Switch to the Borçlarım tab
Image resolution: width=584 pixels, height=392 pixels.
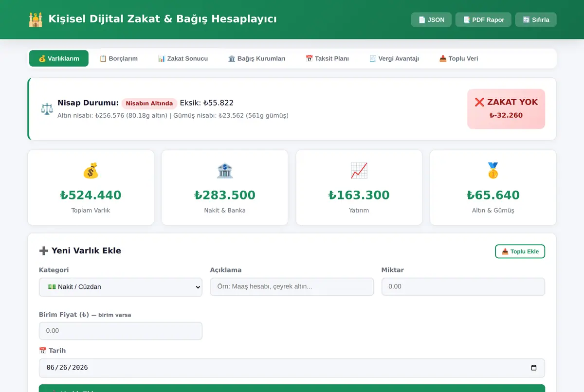coord(119,58)
